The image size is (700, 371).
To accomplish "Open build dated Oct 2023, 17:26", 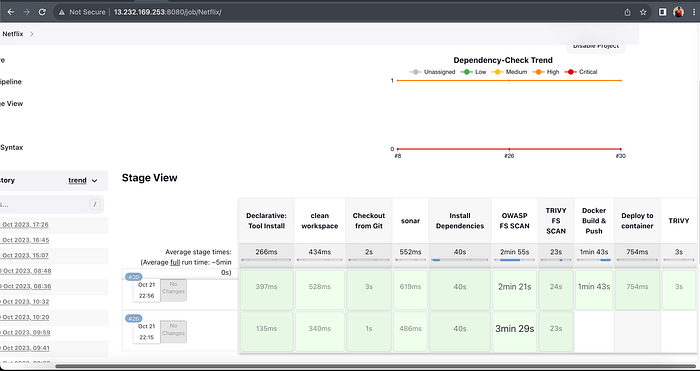I will click(x=25, y=225).
